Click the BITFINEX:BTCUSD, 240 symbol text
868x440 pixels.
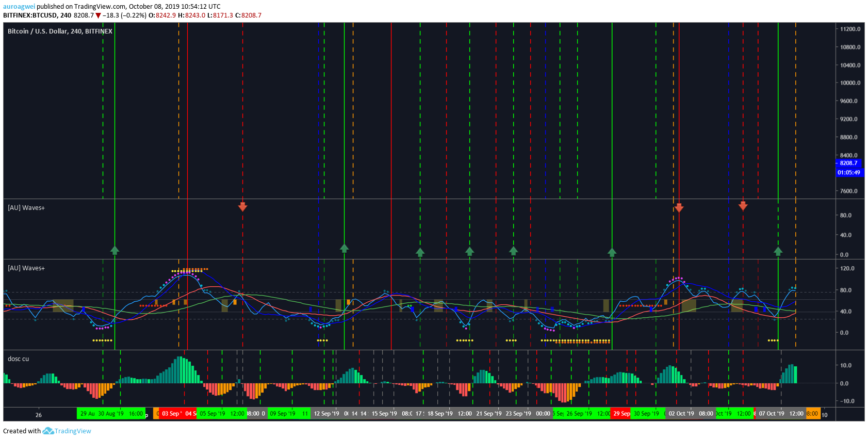click(x=37, y=15)
